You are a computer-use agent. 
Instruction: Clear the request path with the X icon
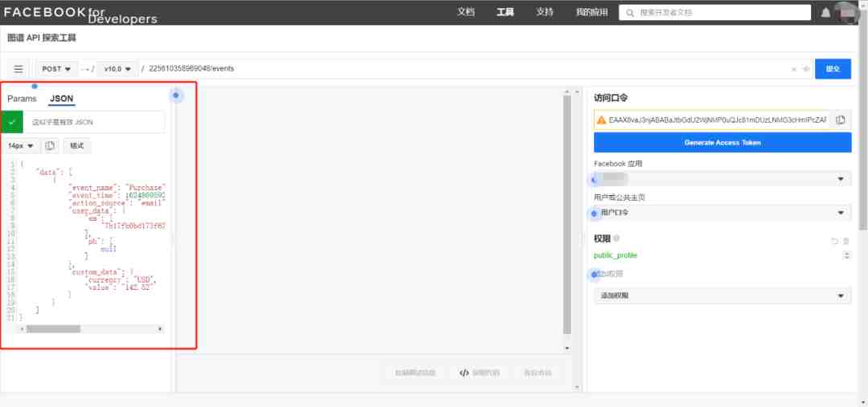[x=794, y=69]
